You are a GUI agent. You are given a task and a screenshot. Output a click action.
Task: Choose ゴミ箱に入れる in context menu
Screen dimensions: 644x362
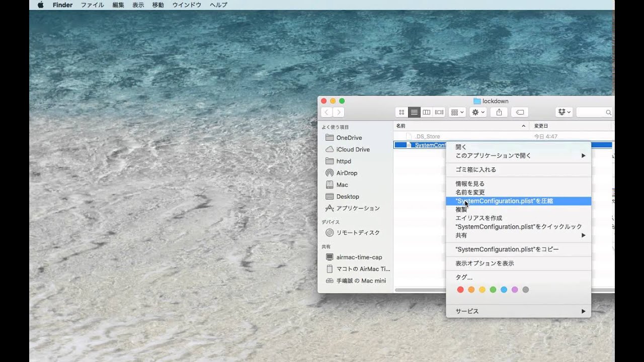pos(518,169)
